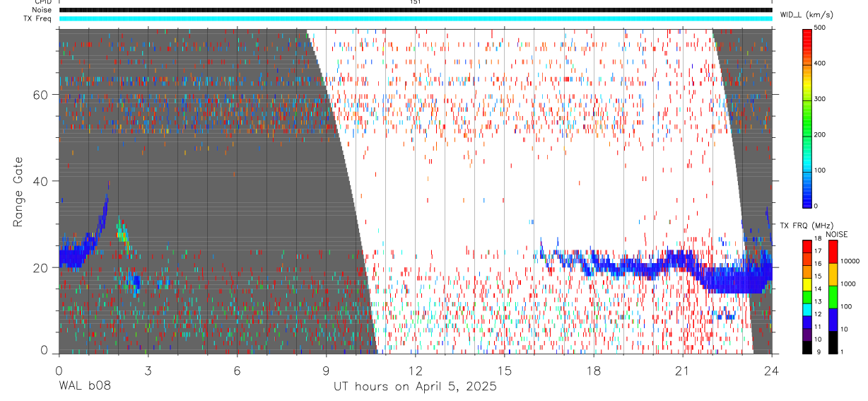This screenshot has width=868, height=401.
Task: Click the 'NOISE' legend title
Action: pyautogui.click(x=837, y=234)
